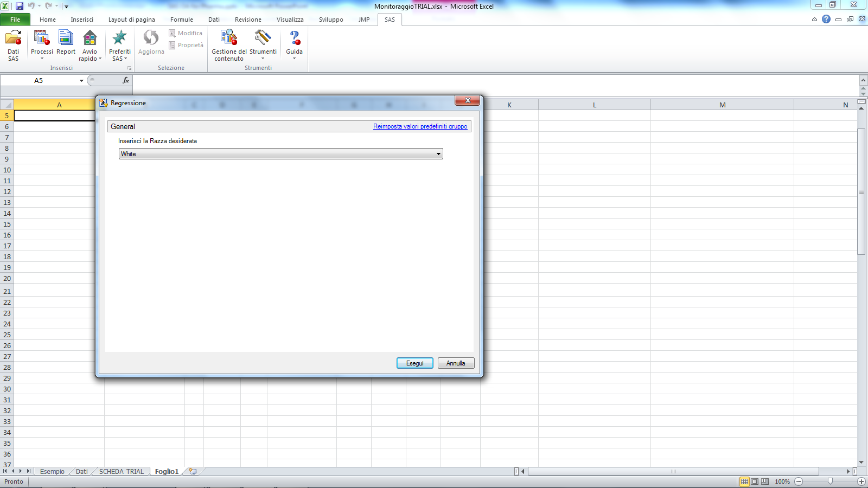Select the Esempio sheet tab
This screenshot has height=488, width=868.
coord(52,471)
